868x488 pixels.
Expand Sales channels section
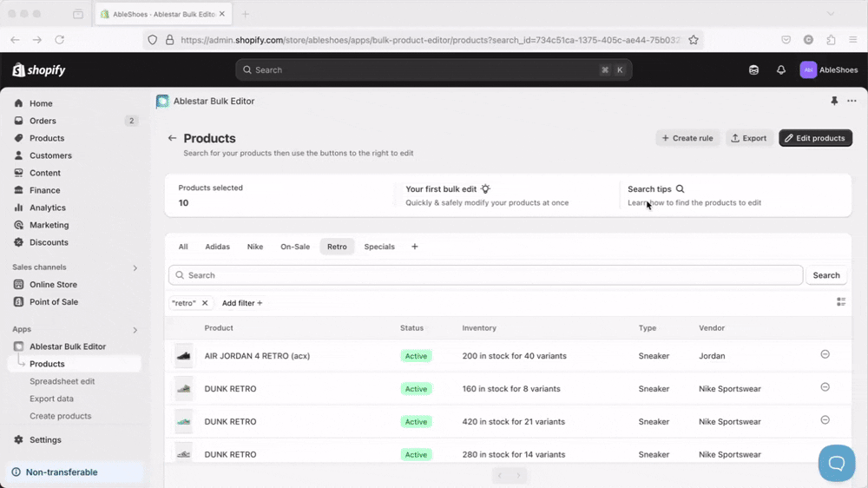(135, 267)
